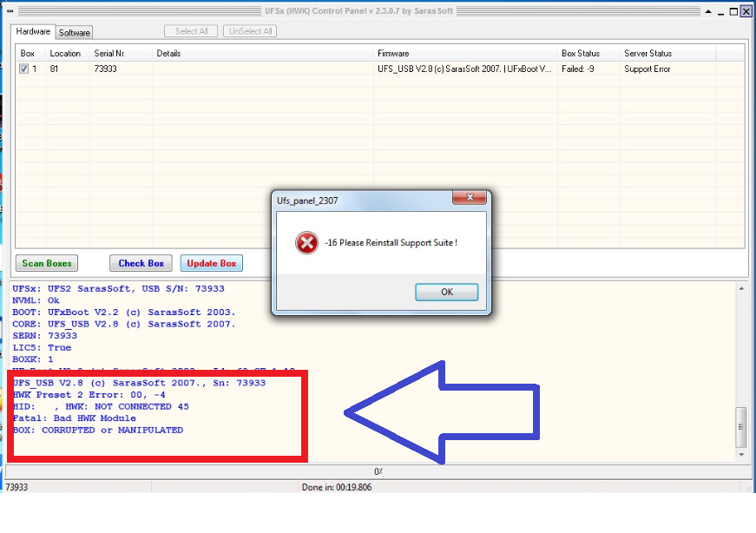
Task: Click the firmware cell UFS_USB V2.8
Action: pyautogui.click(x=464, y=69)
